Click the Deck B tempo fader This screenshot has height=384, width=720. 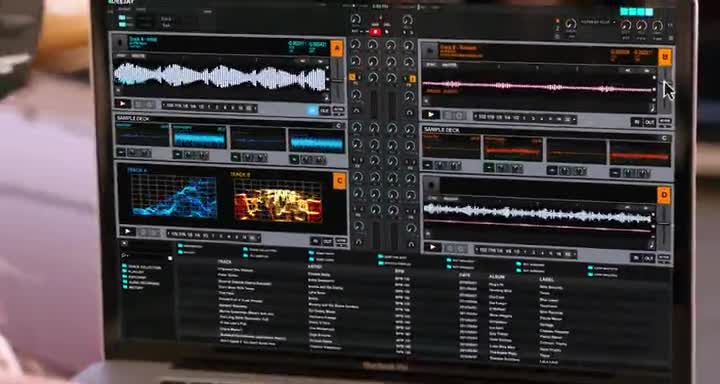click(665, 90)
